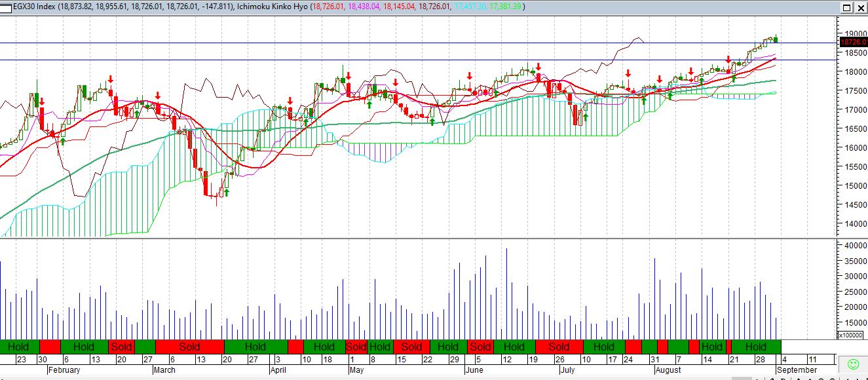Click the first Hold segment at far left
868x380 pixels.
pyautogui.click(x=19, y=347)
